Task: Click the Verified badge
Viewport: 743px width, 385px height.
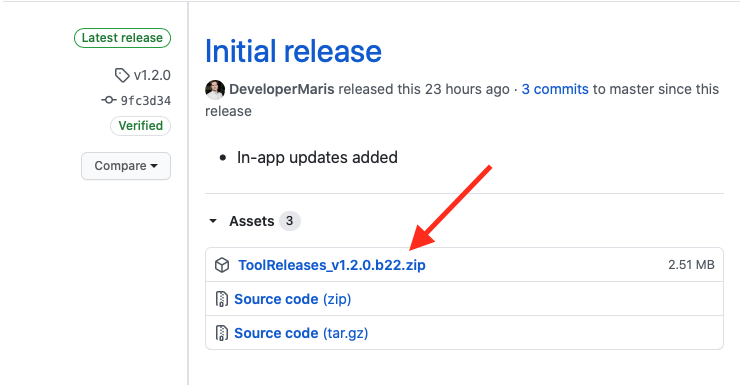Action: [x=140, y=126]
